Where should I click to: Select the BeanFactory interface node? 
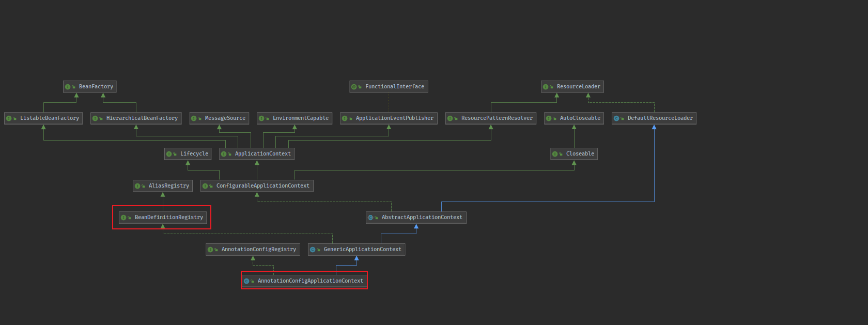click(x=90, y=87)
